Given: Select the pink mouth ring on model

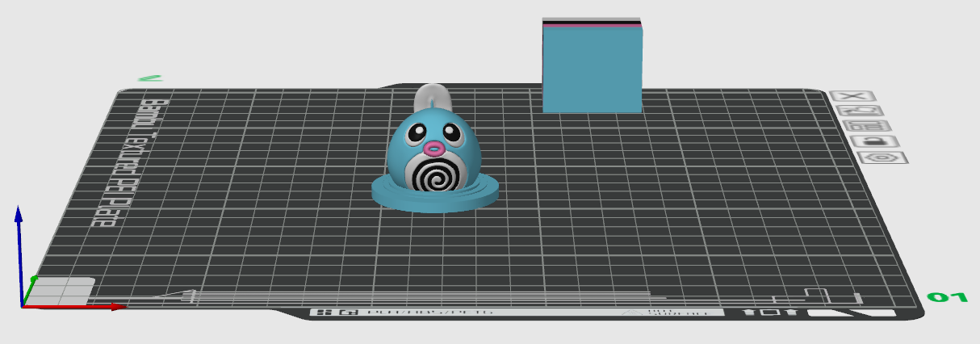Looking at the screenshot, I should (434, 149).
